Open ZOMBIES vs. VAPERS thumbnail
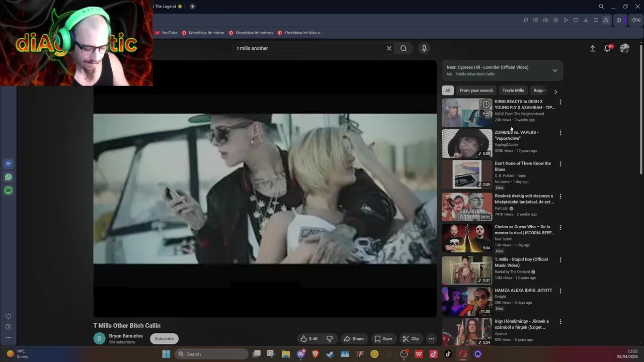 click(467, 143)
